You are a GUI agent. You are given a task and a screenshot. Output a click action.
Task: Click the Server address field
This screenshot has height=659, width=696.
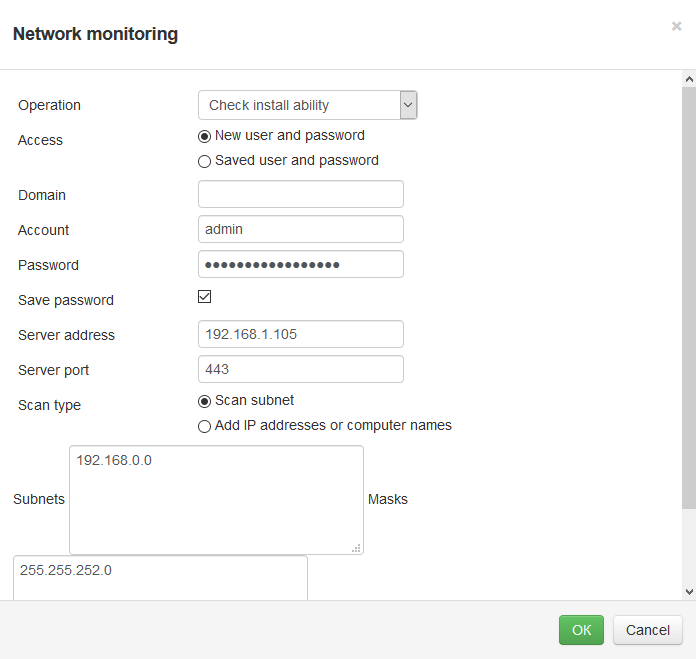(x=300, y=334)
